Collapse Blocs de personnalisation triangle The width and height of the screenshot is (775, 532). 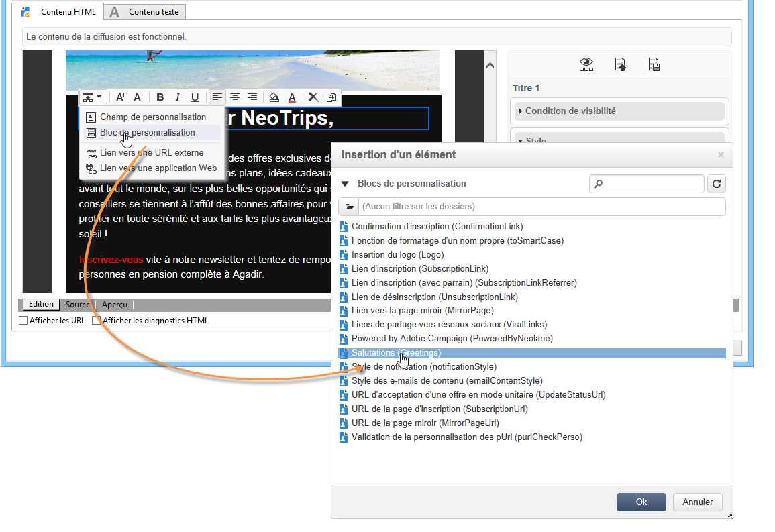click(345, 184)
